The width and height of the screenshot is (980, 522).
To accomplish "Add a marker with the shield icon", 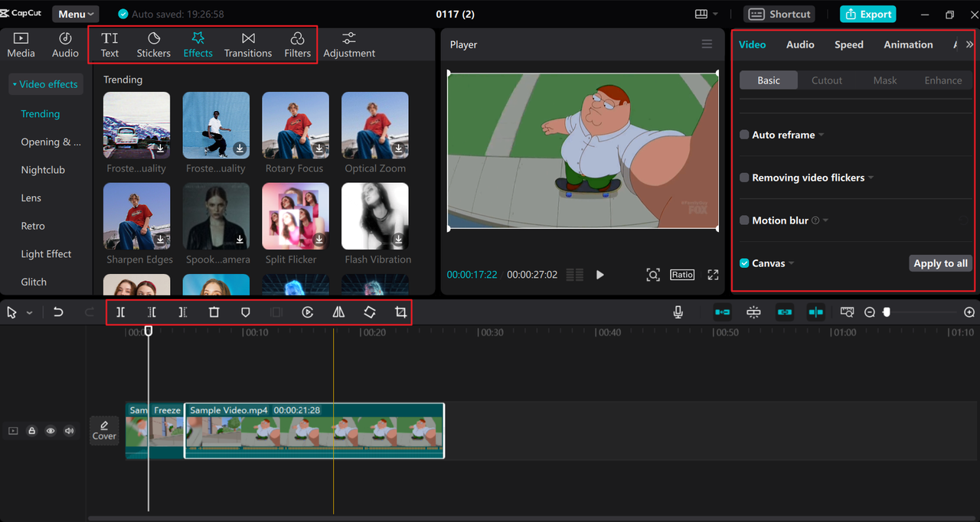I will [245, 312].
